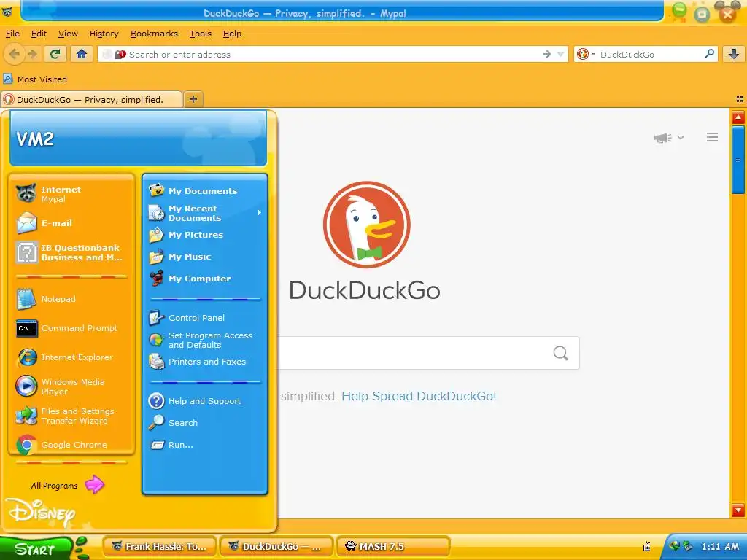
Task: Open the View menu
Action: 68,34
